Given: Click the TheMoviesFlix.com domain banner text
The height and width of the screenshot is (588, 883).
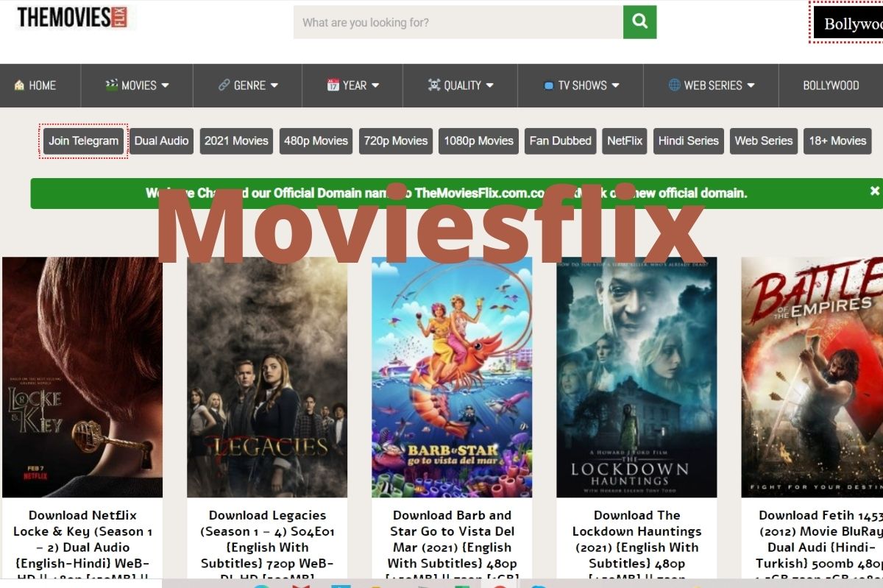Looking at the screenshot, I should pyautogui.click(x=446, y=194).
